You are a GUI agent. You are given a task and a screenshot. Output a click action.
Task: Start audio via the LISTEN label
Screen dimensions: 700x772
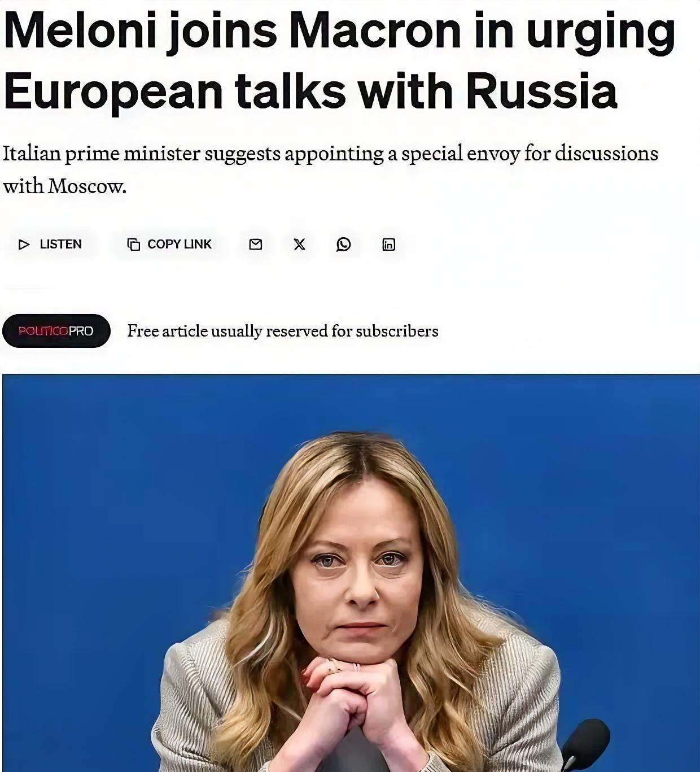click(x=60, y=244)
